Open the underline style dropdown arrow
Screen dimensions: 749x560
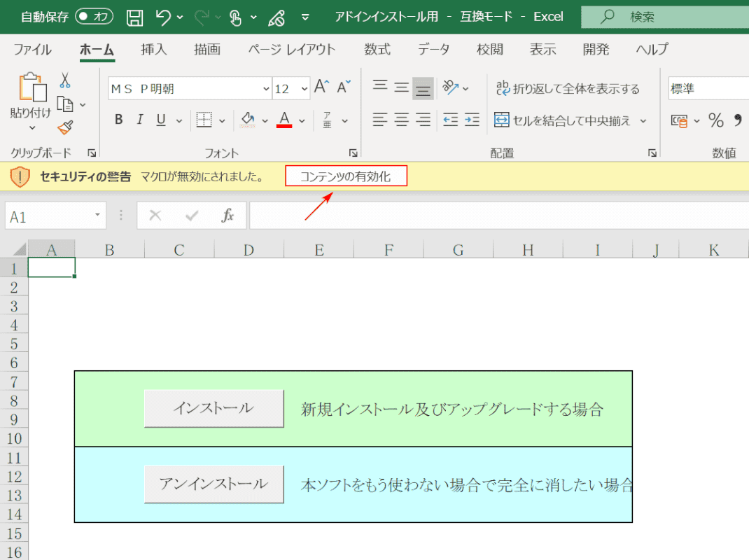pyautogui.click(x=179, y=120)
